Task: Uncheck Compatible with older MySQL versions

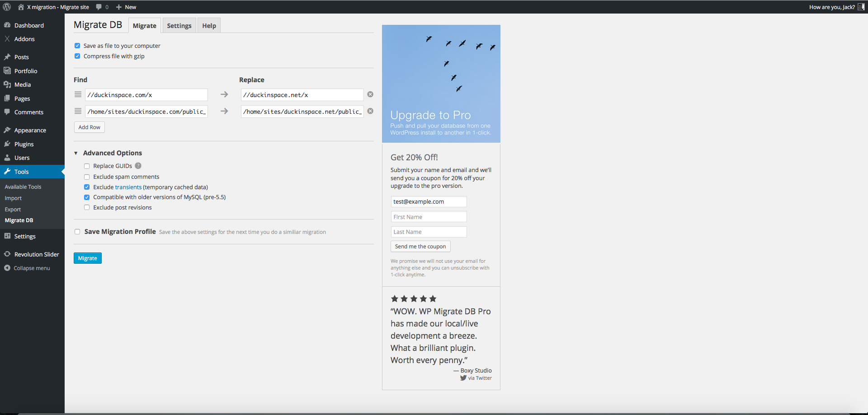Action: pyautogui.click(x=87, y=197)
